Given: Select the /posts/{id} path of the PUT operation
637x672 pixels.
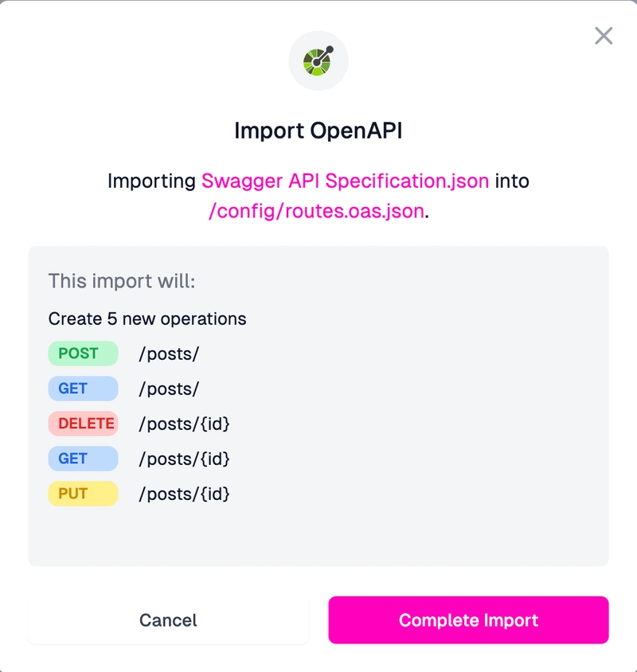Looking at the screenshot, I should pos(184,494).
